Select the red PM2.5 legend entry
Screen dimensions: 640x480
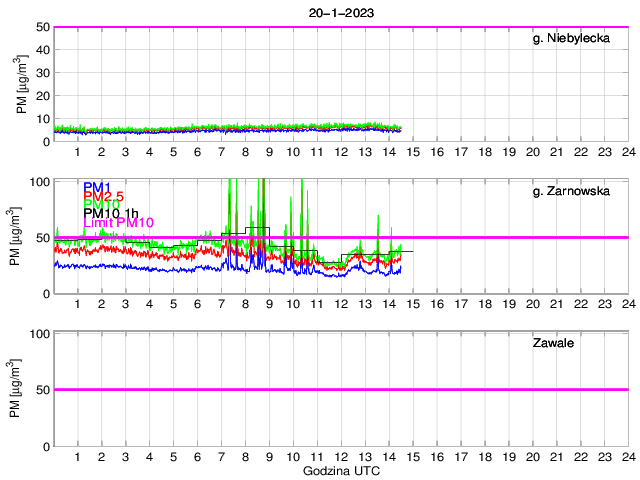tap(103, 196)
